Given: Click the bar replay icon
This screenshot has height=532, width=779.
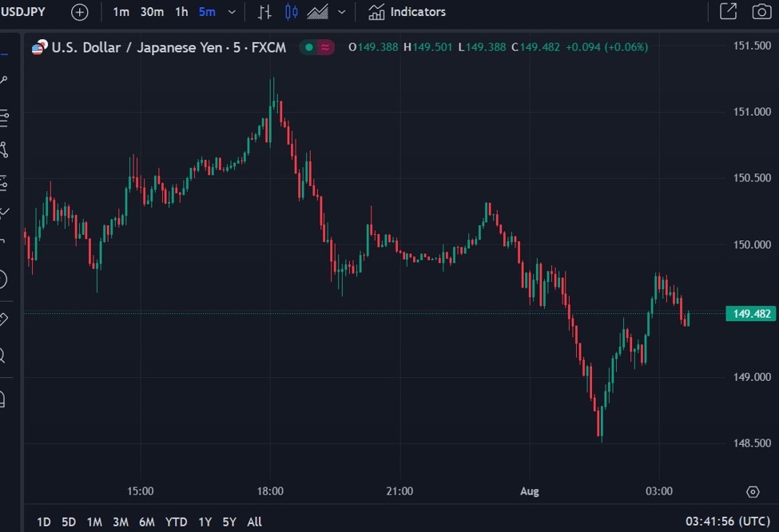Looking at the screenshot, I should (264, 12).
